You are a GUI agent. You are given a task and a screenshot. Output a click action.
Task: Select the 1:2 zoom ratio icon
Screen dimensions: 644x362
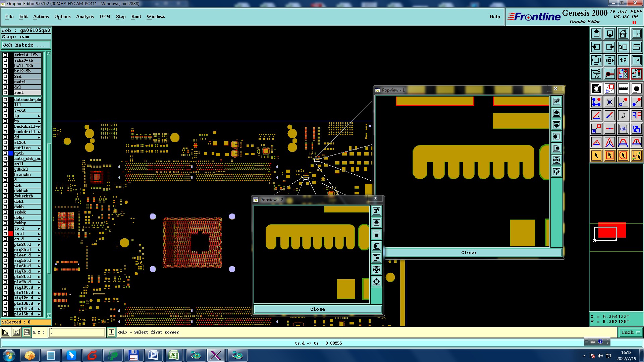click(x=623, y=60)
